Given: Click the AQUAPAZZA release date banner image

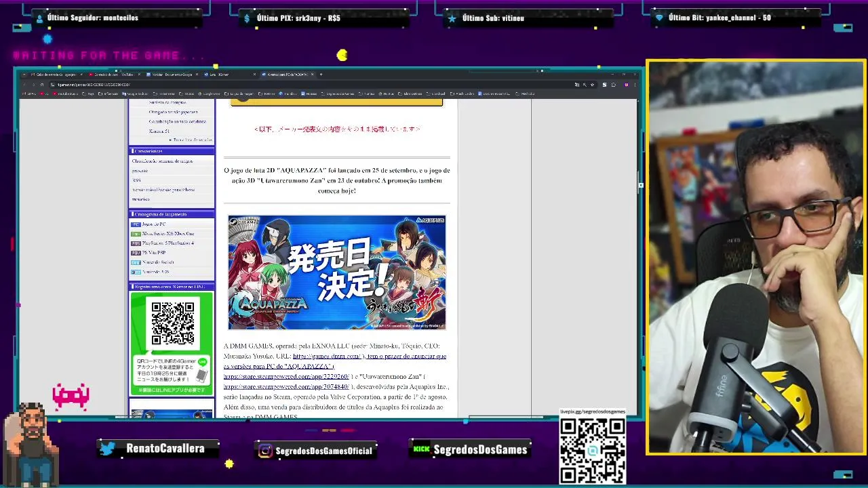Looking at the screenshot, I should (337, 272).
